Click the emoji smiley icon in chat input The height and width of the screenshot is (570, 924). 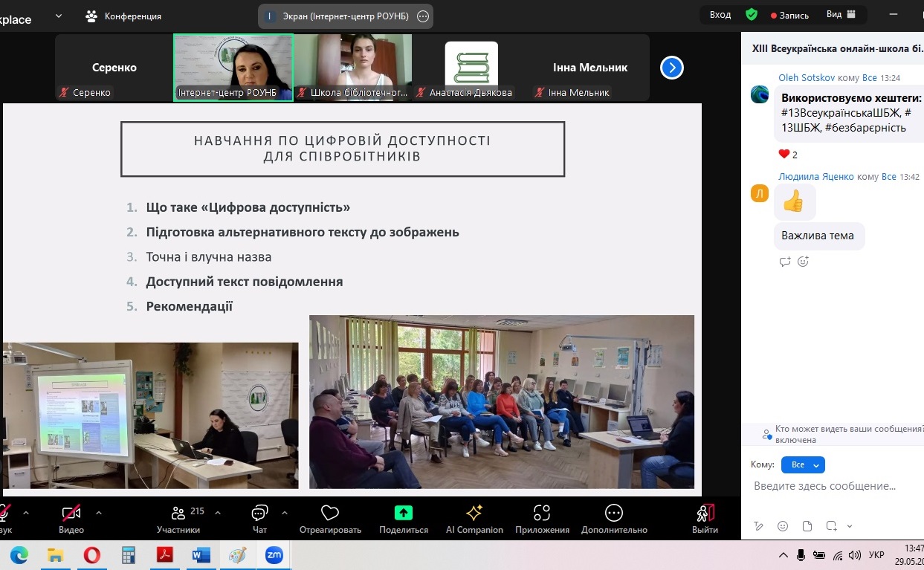tap(783, 526)
